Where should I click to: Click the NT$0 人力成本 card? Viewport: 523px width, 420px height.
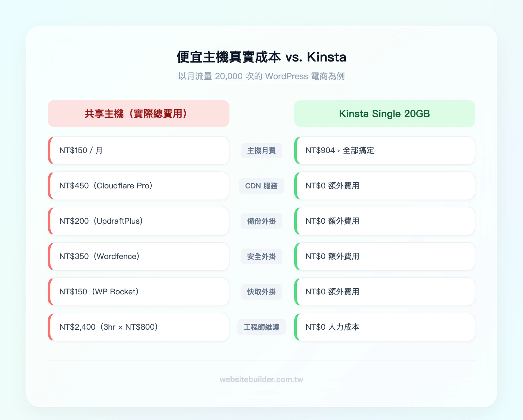[384, 327]
